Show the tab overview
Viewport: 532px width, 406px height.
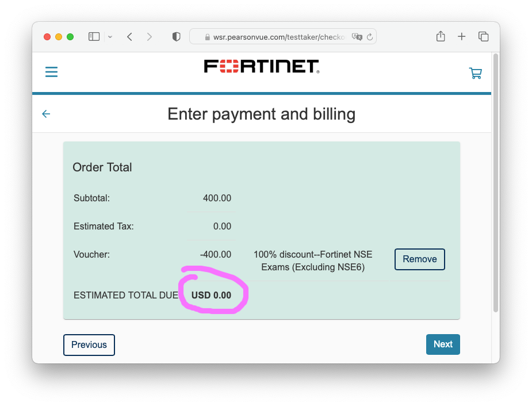pos(483,37)
